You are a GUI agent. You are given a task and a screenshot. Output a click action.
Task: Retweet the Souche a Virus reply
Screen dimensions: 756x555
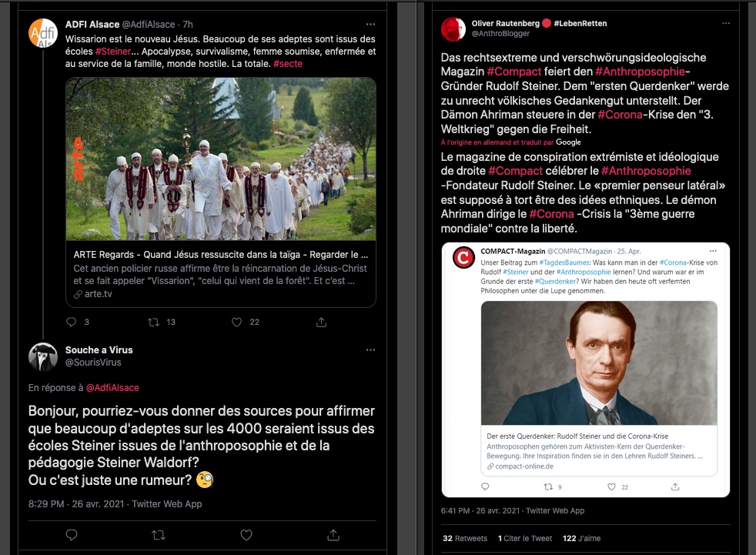159,534
